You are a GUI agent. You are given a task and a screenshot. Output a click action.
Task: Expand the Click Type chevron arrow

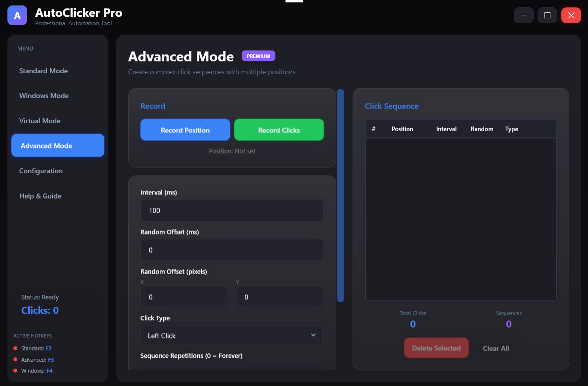(313, 335)
